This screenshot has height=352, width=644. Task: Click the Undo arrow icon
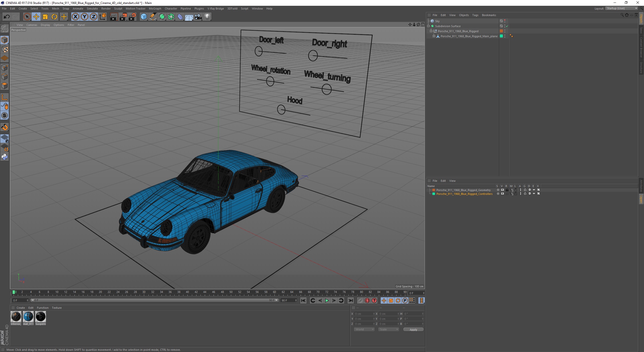pyautogui.click(x=7, y=17)
